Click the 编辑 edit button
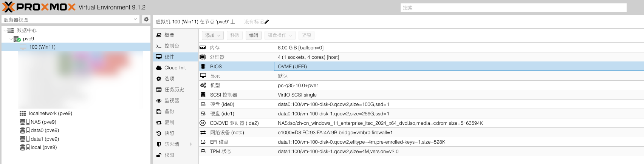This screenshot has height=164, width=644. [254, 35]
